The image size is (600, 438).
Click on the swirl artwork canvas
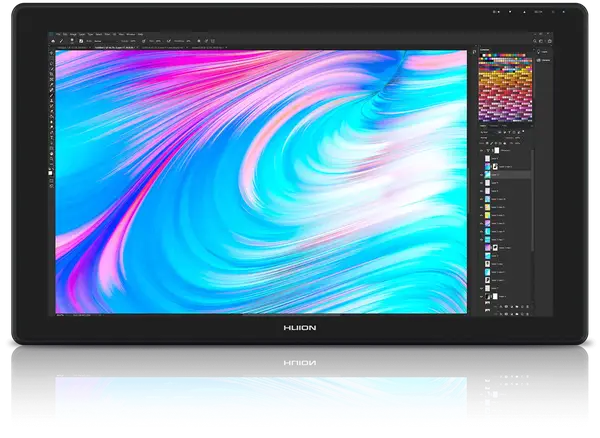point(261,182)
